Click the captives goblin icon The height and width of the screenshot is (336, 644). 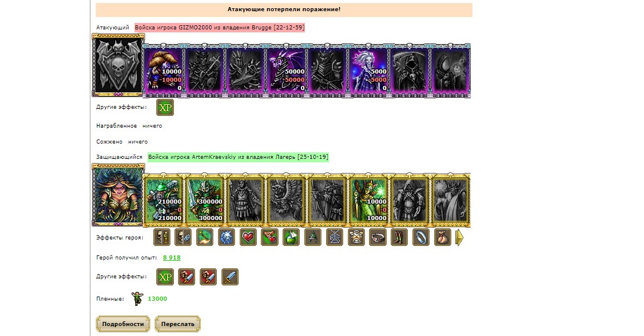click(x=137, y=299)
